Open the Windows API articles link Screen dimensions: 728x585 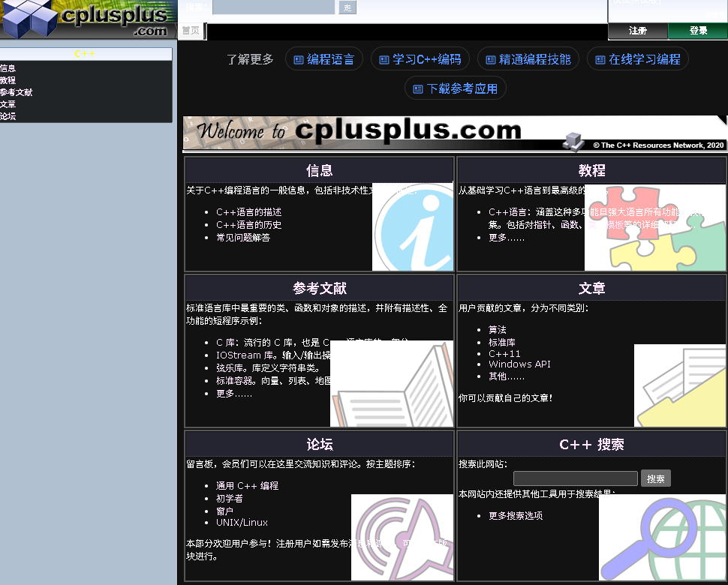pyautogui.click(x=519, y=364)
